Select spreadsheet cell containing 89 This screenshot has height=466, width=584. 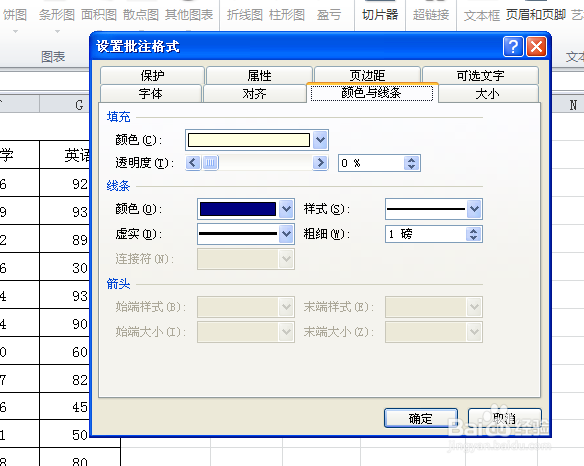tap(64, 239)
